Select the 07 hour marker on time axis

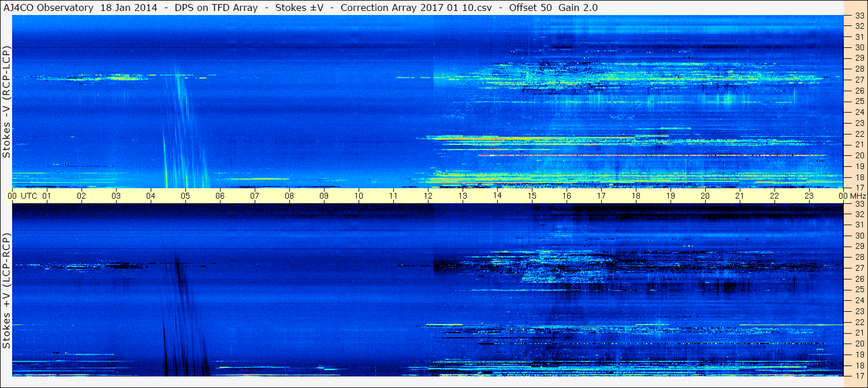pyautogui.click(x=255, y=196)
